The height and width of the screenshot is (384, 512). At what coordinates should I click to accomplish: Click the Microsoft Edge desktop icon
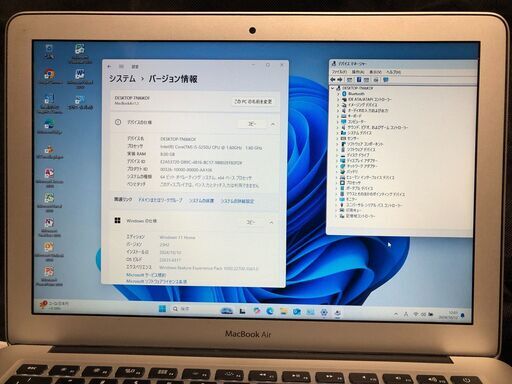point(49,126)
